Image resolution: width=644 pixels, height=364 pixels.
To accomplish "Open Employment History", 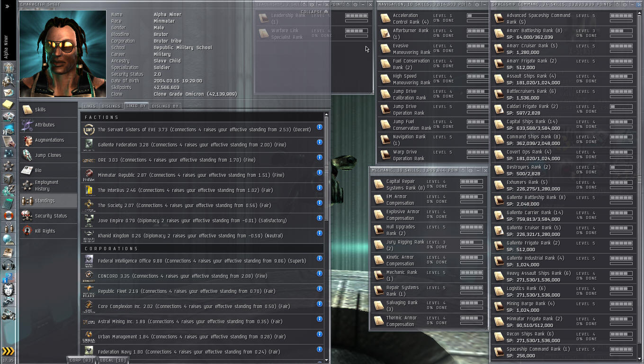I will coord(48,185).
